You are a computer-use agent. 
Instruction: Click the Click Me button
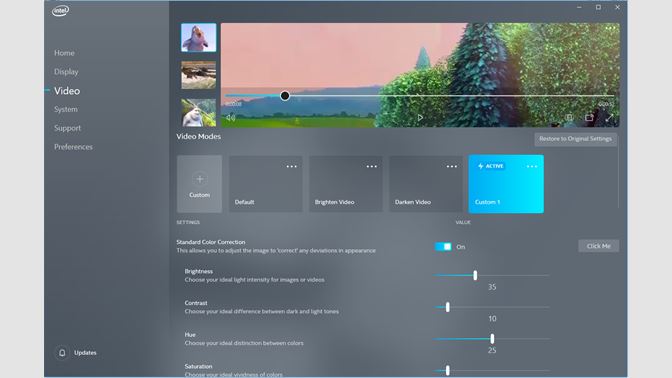click(599, 246)
